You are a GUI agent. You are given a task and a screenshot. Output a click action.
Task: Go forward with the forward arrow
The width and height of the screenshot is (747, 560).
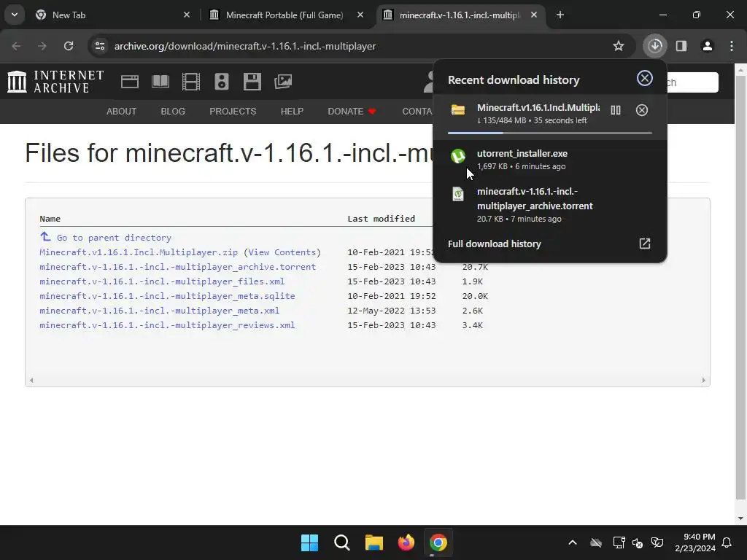42,46
